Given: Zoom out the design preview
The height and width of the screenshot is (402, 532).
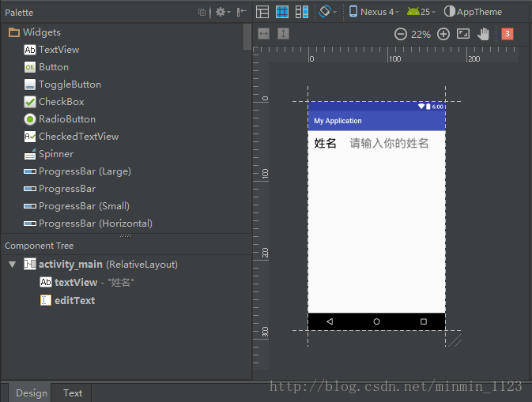Looking at the screenshot, I should click(401, 34).
